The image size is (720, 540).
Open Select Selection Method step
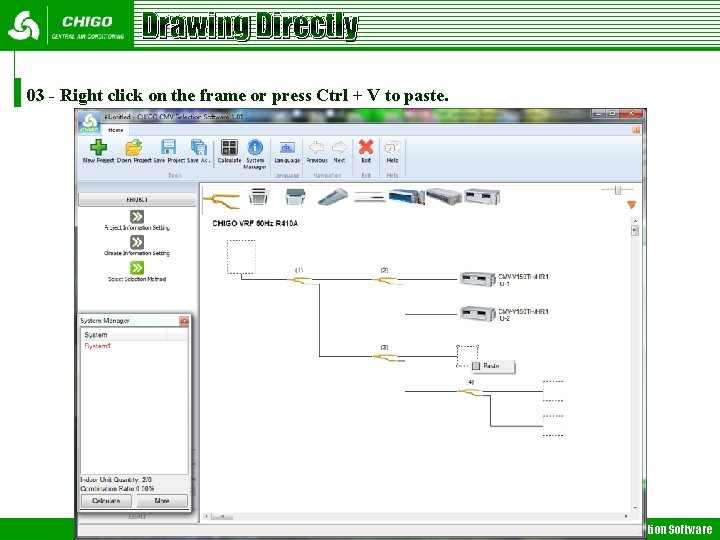[137, 268]
